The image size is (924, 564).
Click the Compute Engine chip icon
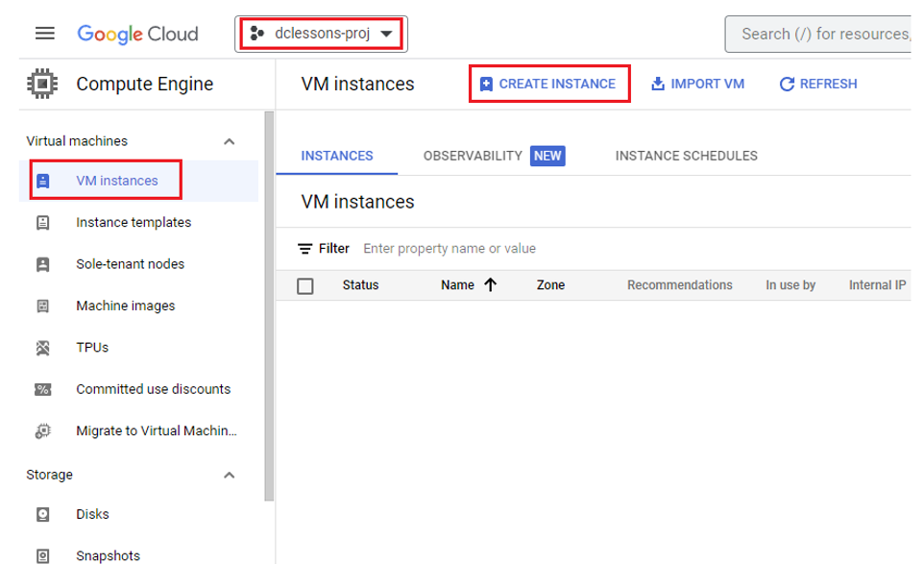(42, 84)
